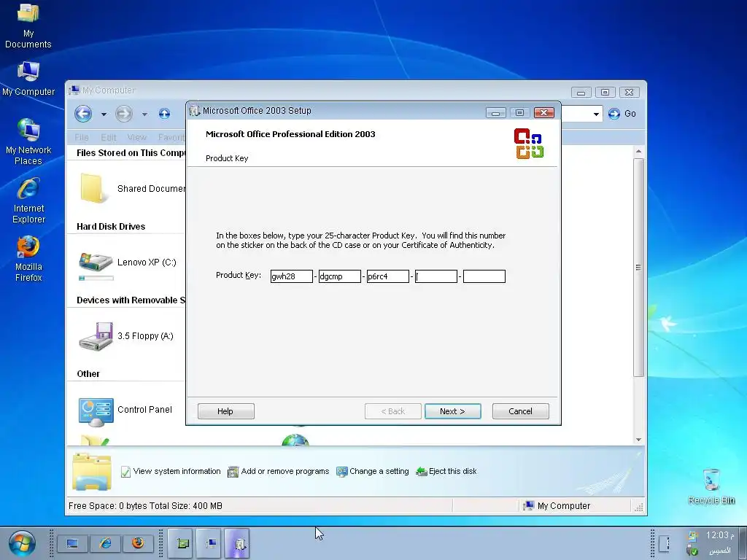
Task: Click Cancel button in Office Setup
Action: pyautogui.click(x=520, y=411)
